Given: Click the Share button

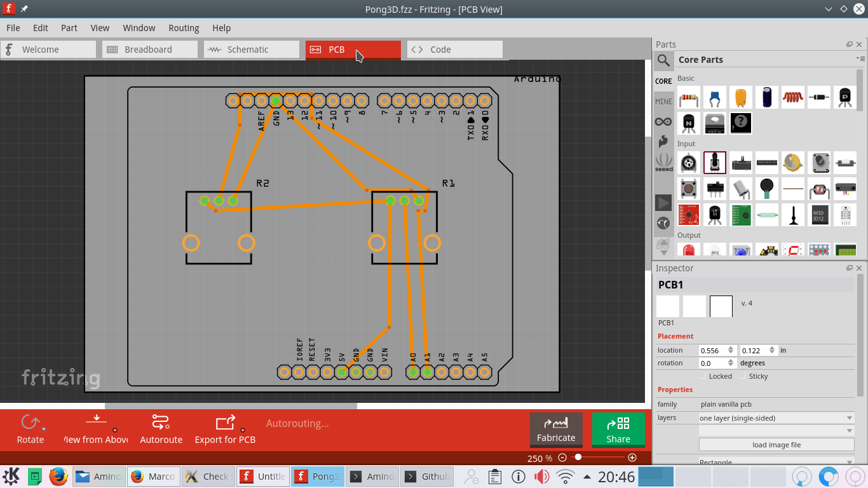Looking at the screenshot, I should click(x=618, y=430).
